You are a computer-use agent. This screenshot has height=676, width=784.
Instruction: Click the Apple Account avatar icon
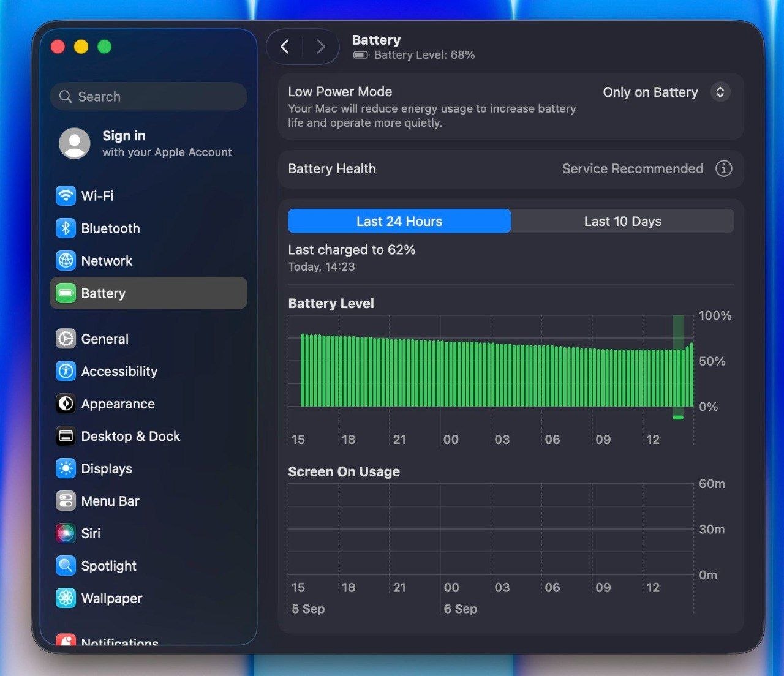coord(75,143)
